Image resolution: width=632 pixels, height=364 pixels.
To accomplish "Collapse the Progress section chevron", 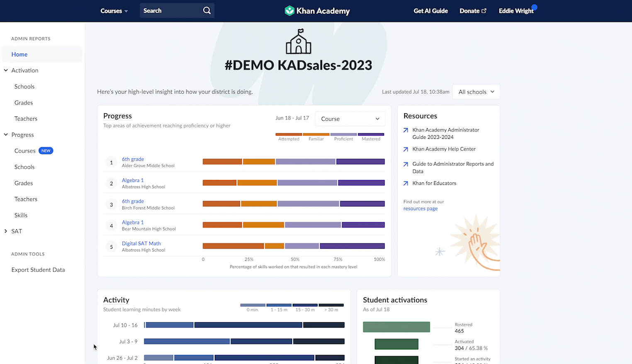I will (6, 135).
